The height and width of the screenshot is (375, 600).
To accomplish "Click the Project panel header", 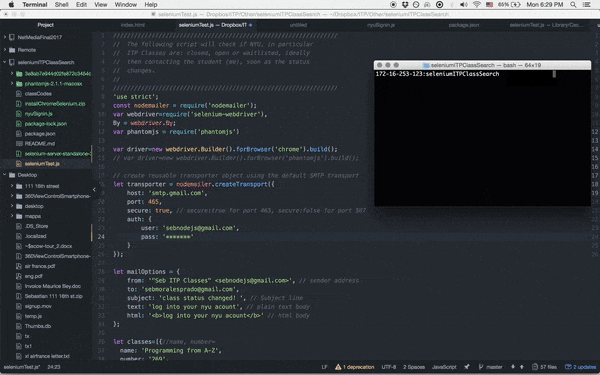I will (46, 25).
